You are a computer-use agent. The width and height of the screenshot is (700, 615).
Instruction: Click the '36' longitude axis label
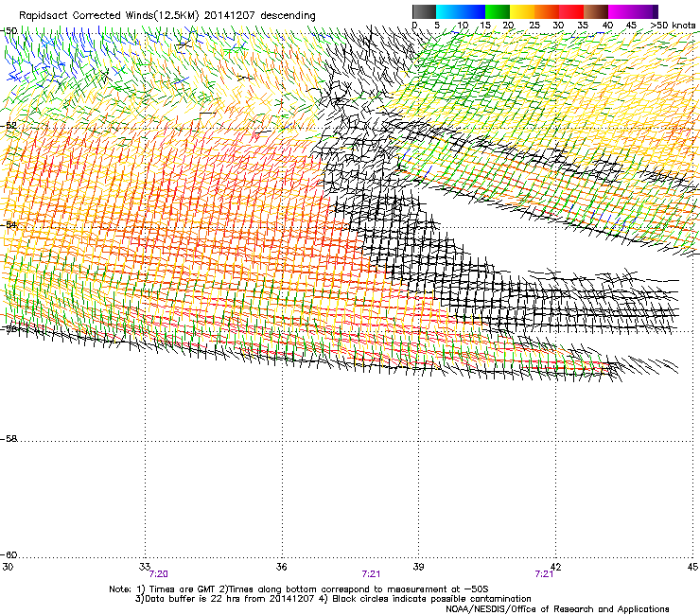281,567
